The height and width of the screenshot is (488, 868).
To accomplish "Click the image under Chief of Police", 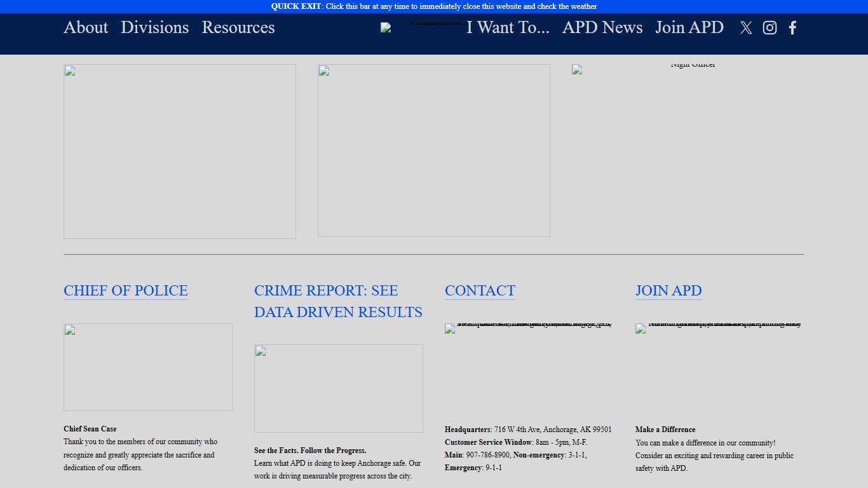I will click(148, 367).
